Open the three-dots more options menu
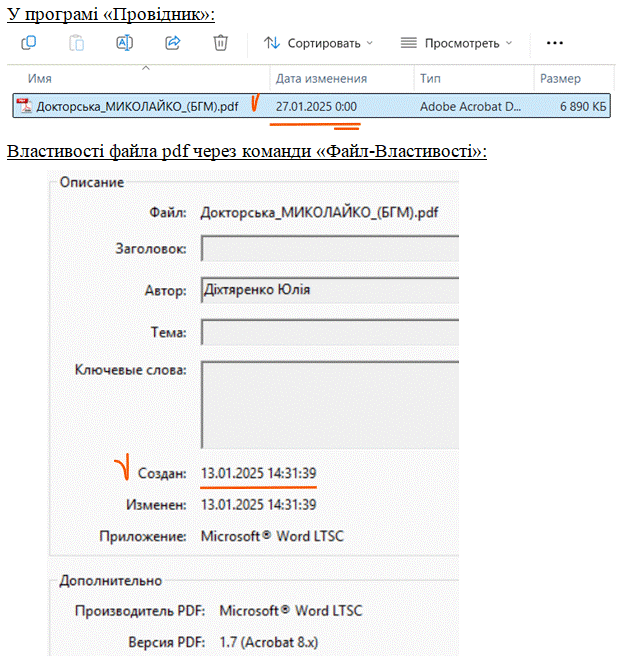617x656 pixels. (555, 43)
